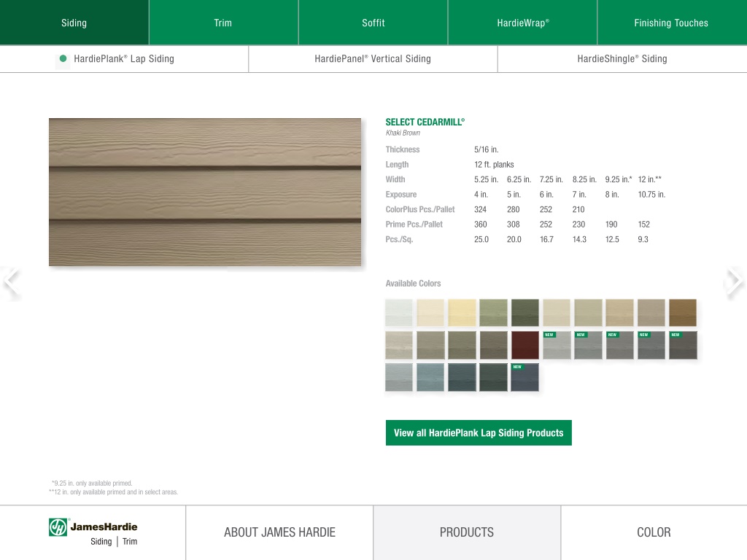Click the 5.25 in. width value
The height and width of the screenshot is (560, 747).
[486, 179]
